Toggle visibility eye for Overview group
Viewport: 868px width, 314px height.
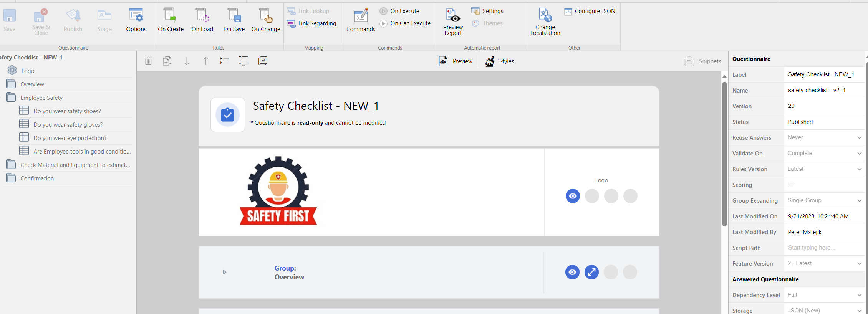572,272
